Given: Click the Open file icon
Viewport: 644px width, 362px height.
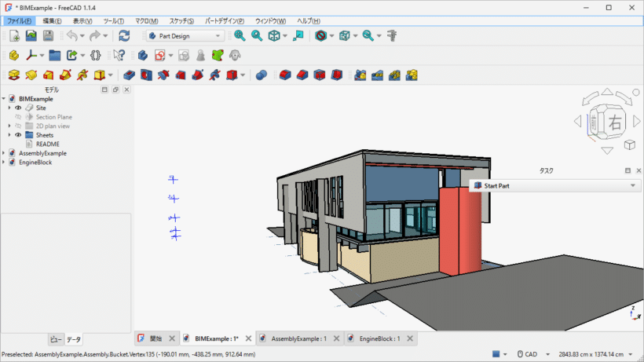Looking at the screenshot, I should tap(31, 35).
